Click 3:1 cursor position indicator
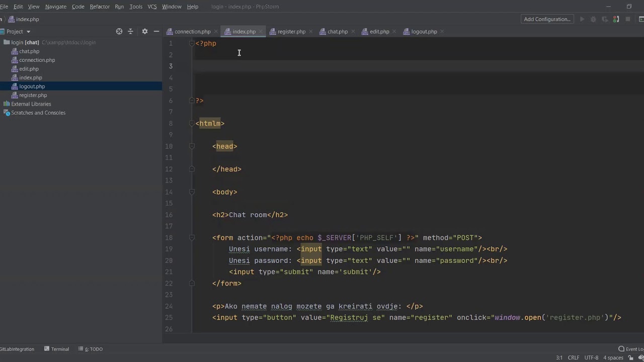 (x=559, y=357)
